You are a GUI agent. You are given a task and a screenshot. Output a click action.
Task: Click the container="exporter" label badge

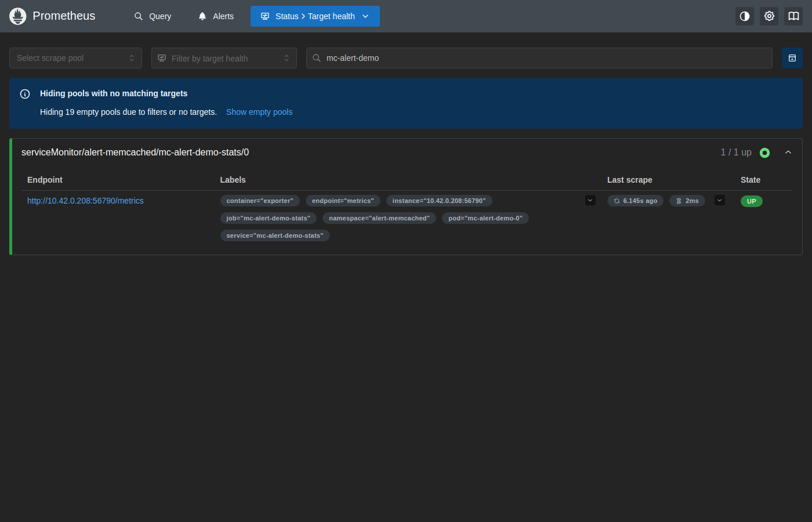260,201
